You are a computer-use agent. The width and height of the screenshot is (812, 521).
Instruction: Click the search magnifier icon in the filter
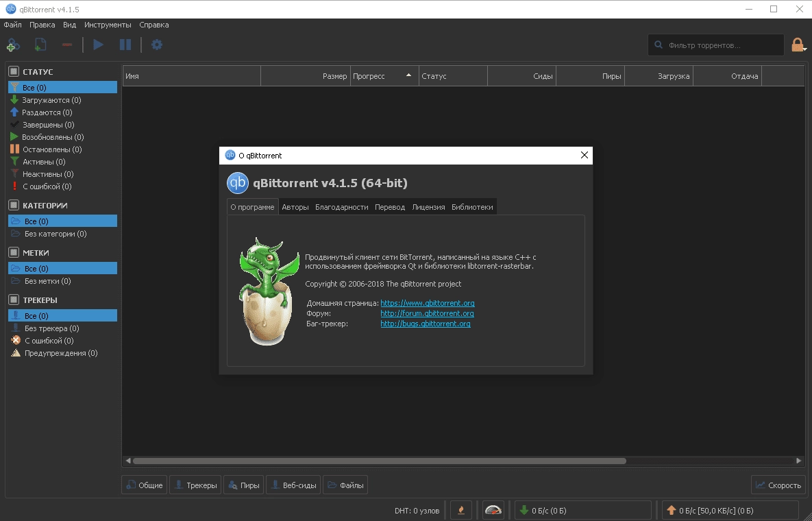[x=659, y=45]
